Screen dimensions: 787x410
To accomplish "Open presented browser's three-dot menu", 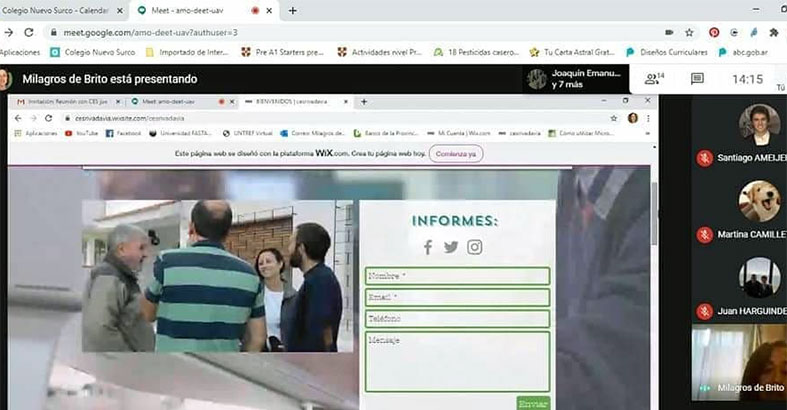I will (648, 118).
